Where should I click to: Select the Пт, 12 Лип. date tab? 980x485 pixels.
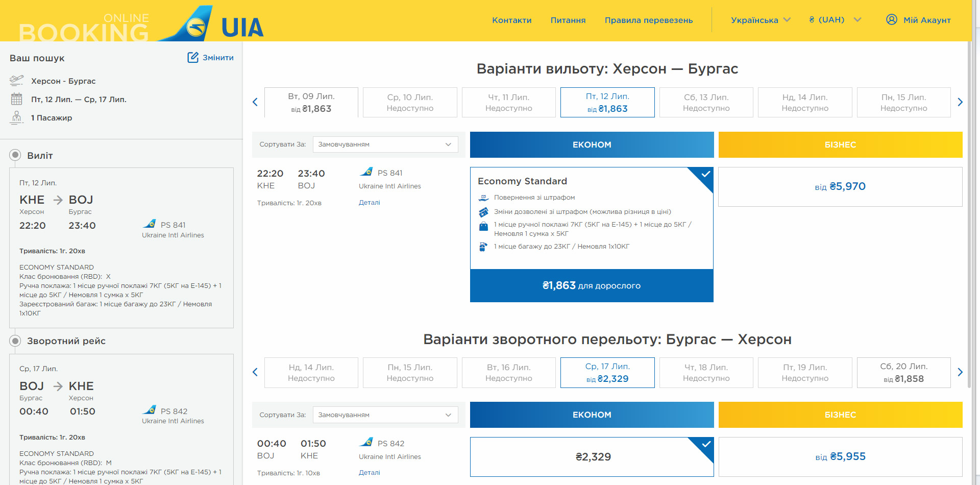tap(607, 102)
